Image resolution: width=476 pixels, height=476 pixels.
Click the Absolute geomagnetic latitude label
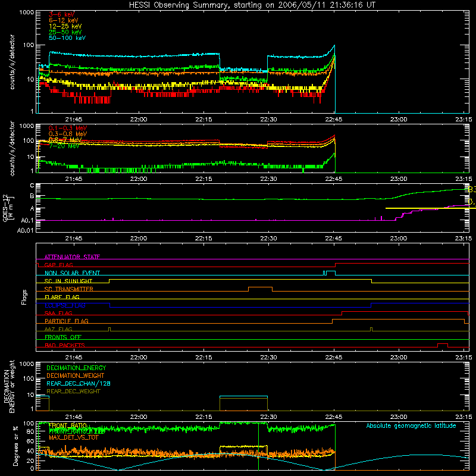pos(411,425)
